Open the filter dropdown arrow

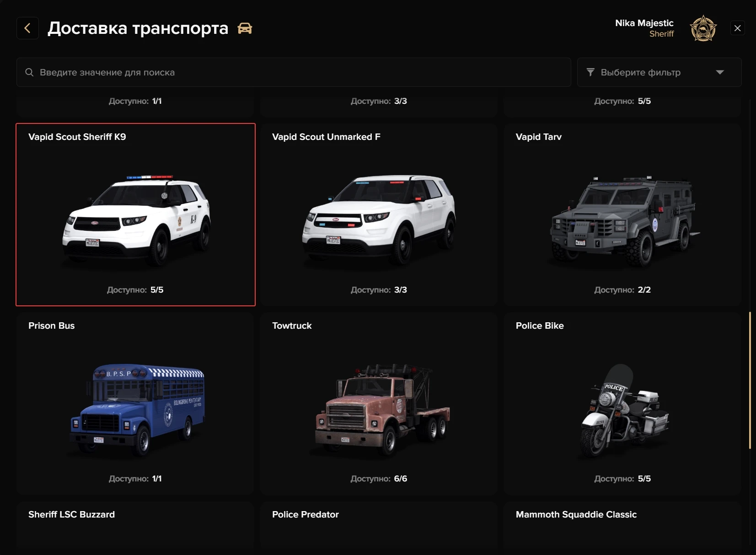720,72
